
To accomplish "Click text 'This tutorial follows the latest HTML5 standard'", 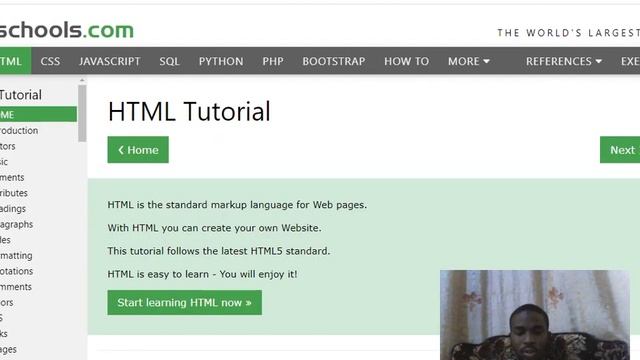I will [218, 251].
